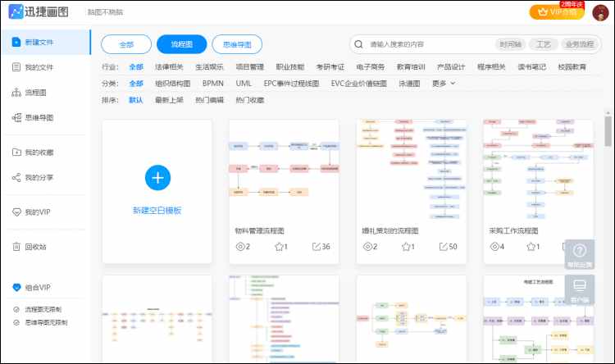Open 我的分享 section
Screen dimensions: 615x364
click(33, 178)
